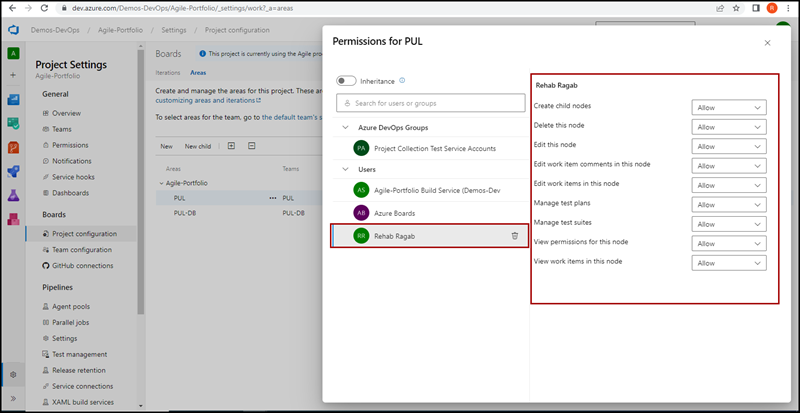This screenshot has width=800, height=413.
Task: Open the Agile-Portfolio project tile icon
Action: click(13, 53)
